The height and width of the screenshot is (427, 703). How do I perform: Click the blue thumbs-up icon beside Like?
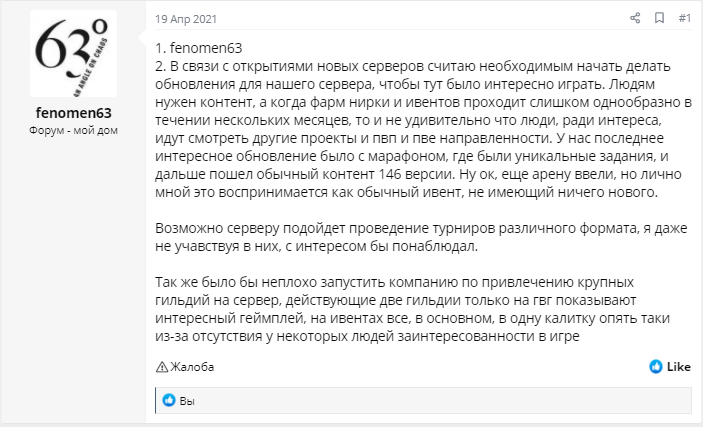656,367
